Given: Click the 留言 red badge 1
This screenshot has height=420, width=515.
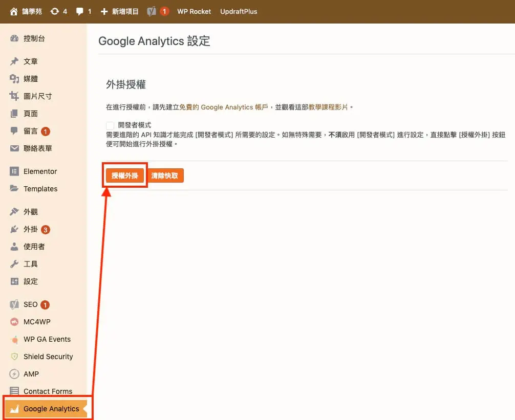Looking at the screenshot, I should [x=46, y=131].
